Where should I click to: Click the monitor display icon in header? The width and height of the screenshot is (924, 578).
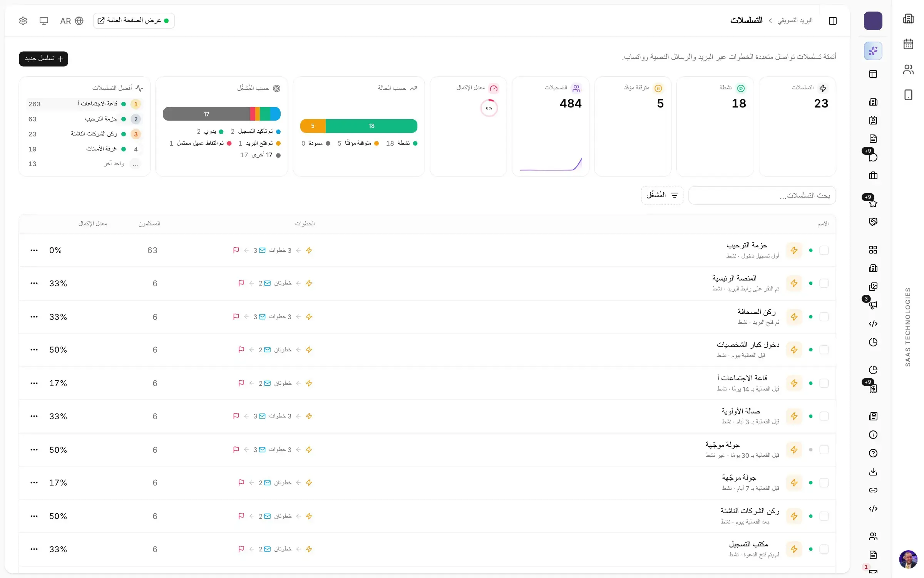[x=44, y=21]
